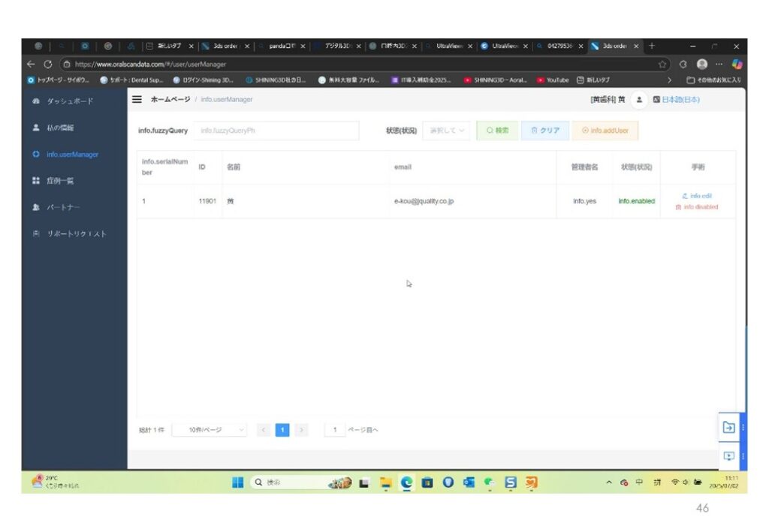
Task: Open 私の情報 in the sidebar
Action: [61, 128]
